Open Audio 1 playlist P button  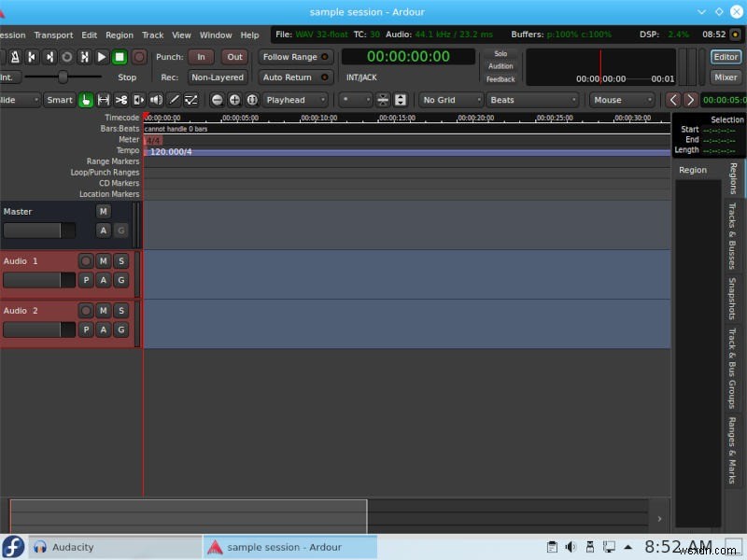(86, 280)
